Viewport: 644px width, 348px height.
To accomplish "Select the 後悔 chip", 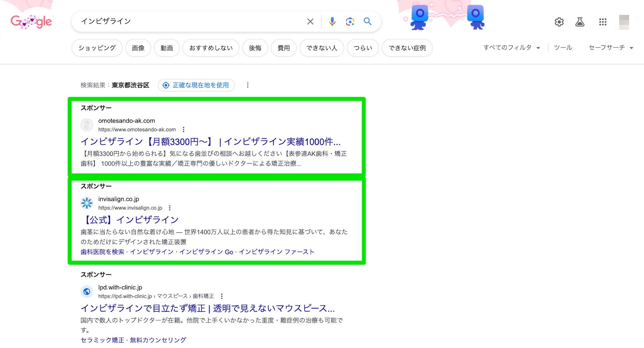I will tap(255, 48).
